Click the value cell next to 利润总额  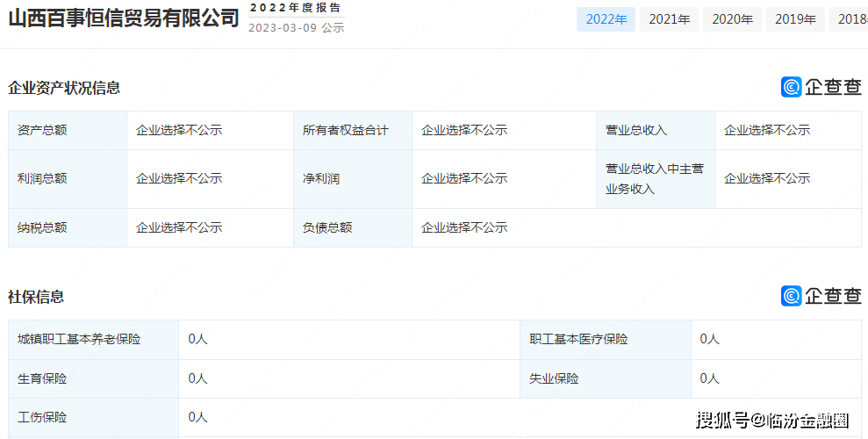(x=210, y=179)
